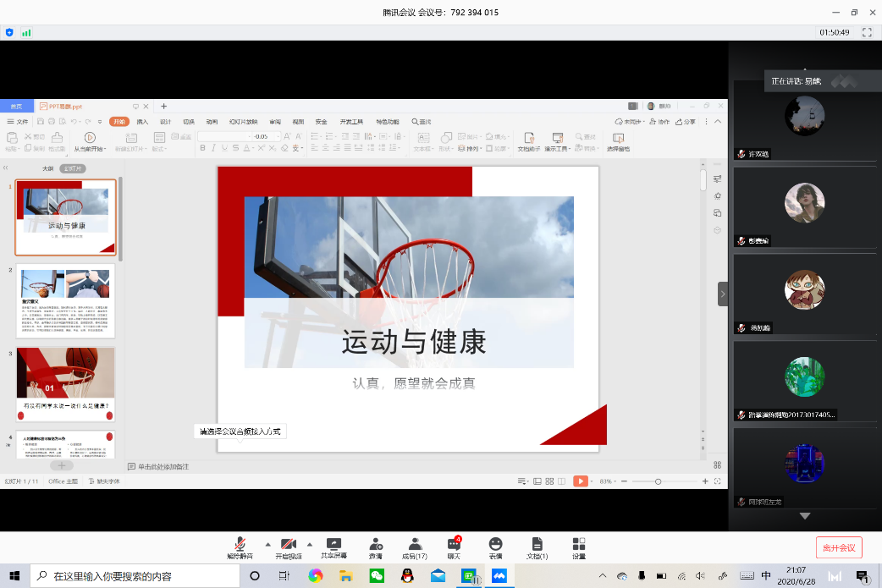Screen dimensions: 882x588
Task: Select the Insert tab in the ribbon
Action: pyautogui.click(x=142, y=122)
